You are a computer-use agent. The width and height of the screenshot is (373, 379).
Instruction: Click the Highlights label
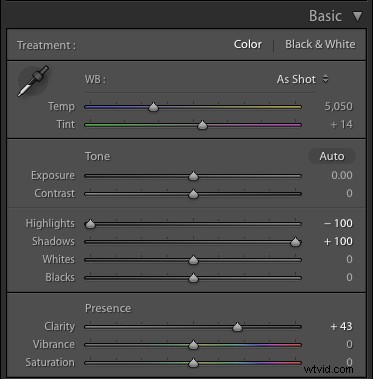(x=50, y=224)
